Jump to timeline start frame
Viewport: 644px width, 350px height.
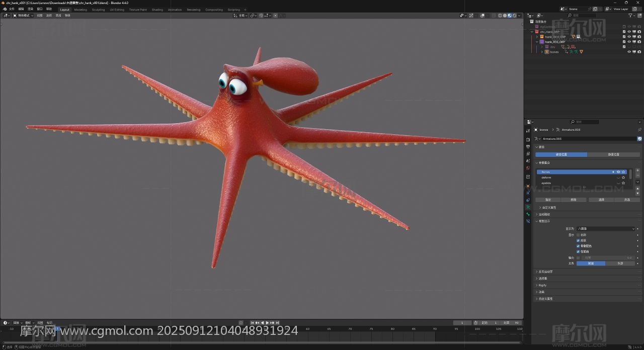point(253,323)
